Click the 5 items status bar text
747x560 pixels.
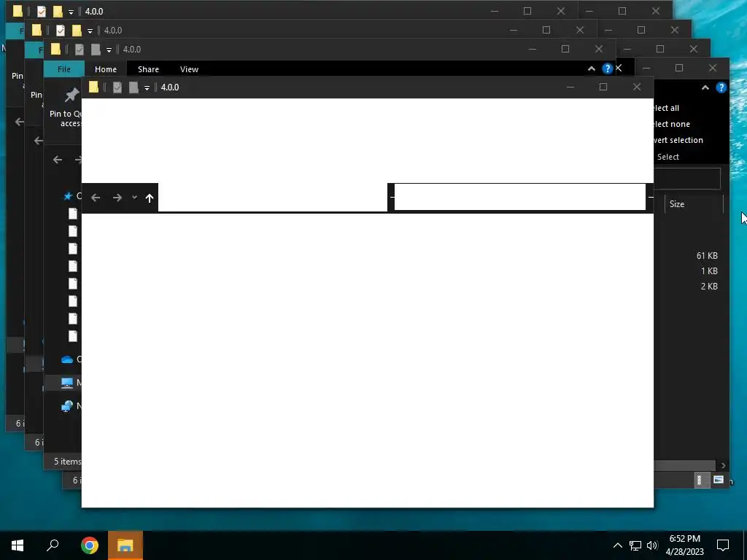pyautogui.click(x=67, y=462)
